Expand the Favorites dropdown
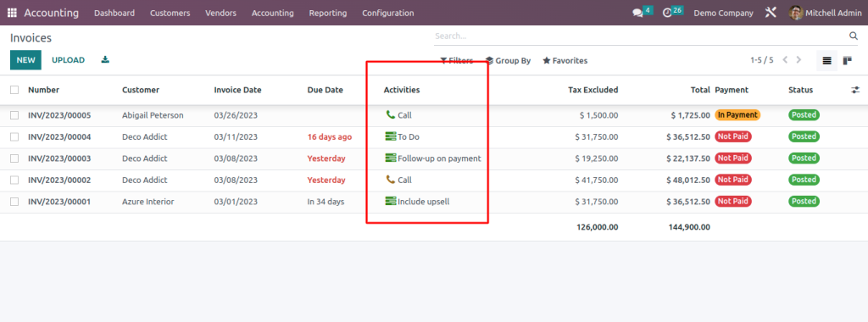The height and width of the screenshot is (322, 868). (565, 60)
